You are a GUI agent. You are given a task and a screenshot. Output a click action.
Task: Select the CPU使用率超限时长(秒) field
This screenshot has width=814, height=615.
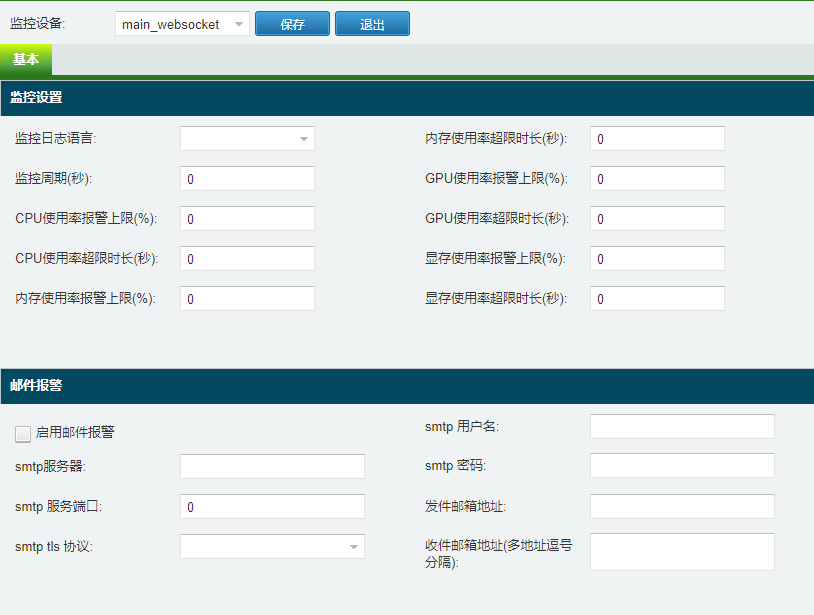[x=247, y=258]
